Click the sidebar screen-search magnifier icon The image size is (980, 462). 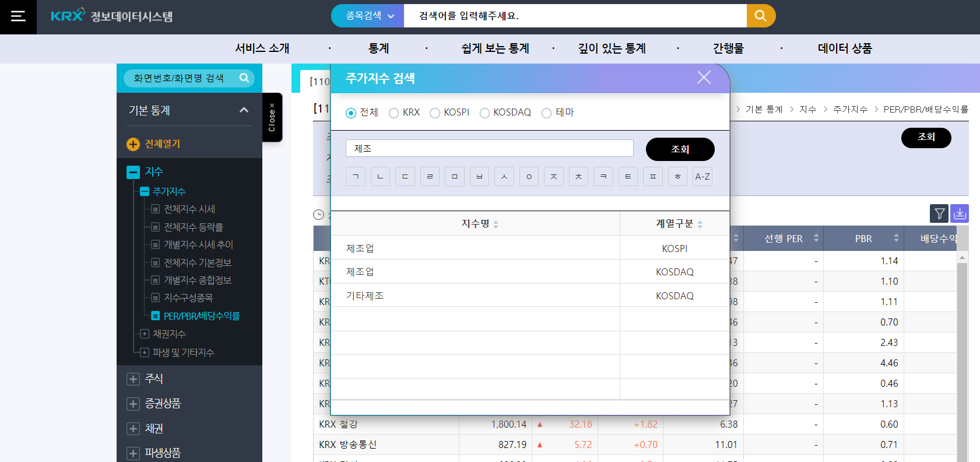pos(244,78)
